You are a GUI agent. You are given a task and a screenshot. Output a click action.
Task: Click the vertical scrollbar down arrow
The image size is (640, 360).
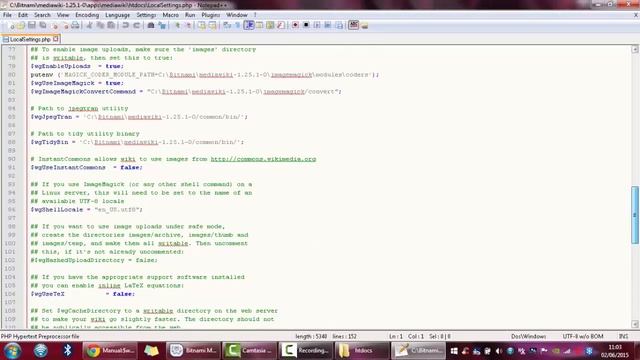point(635,324)
